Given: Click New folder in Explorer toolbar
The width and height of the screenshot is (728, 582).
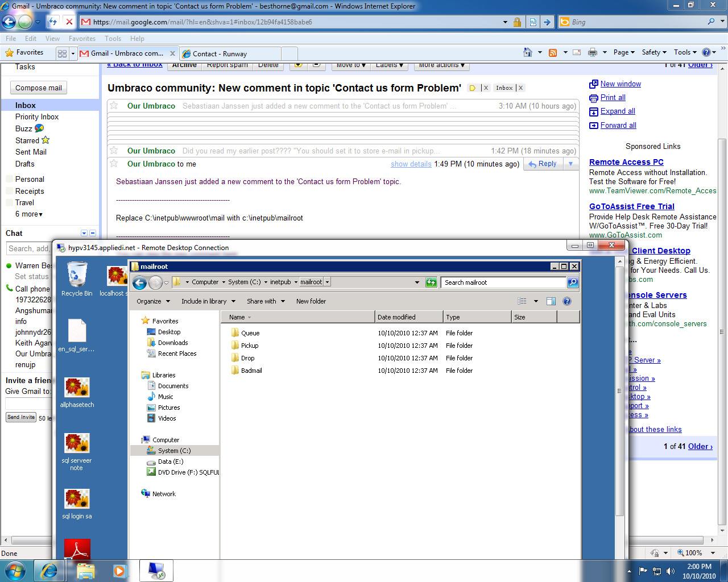Looking at the screenshot, I should coord(311,301).
